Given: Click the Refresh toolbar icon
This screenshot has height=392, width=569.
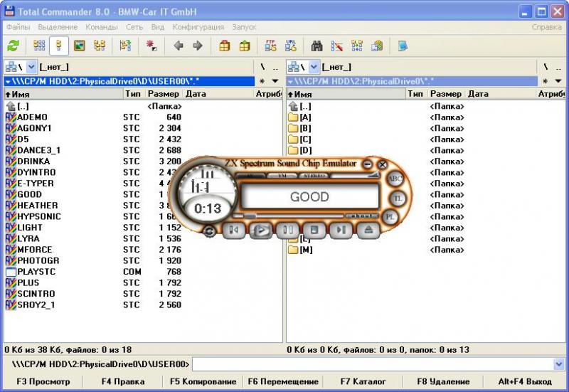Looking at the screenshot, I should tap(13, 46).
